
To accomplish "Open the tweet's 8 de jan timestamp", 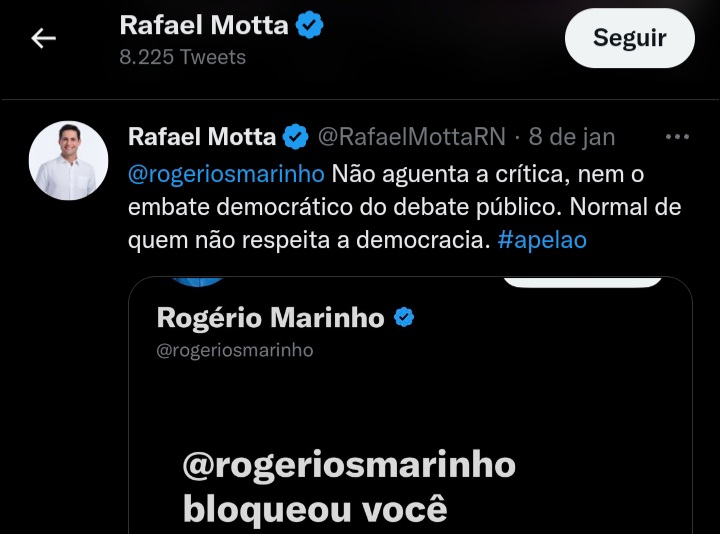I will tap(572, 137).
